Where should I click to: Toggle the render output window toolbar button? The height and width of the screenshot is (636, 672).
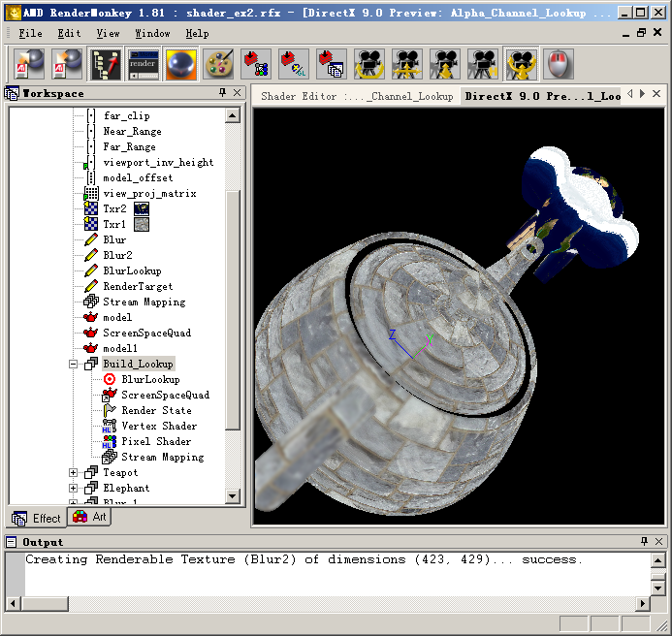coord(143,64)
